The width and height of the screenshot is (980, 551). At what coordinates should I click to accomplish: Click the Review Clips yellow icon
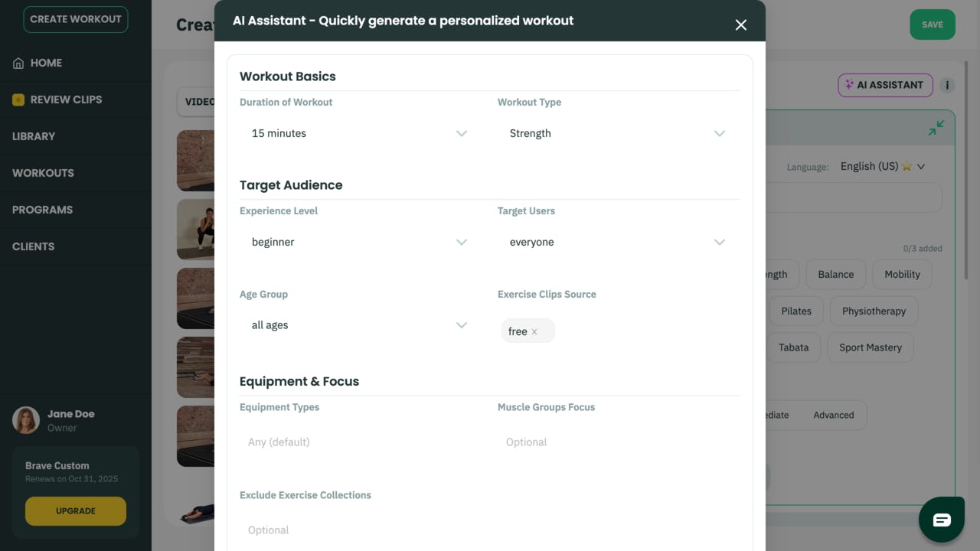[x=18, y=99]
